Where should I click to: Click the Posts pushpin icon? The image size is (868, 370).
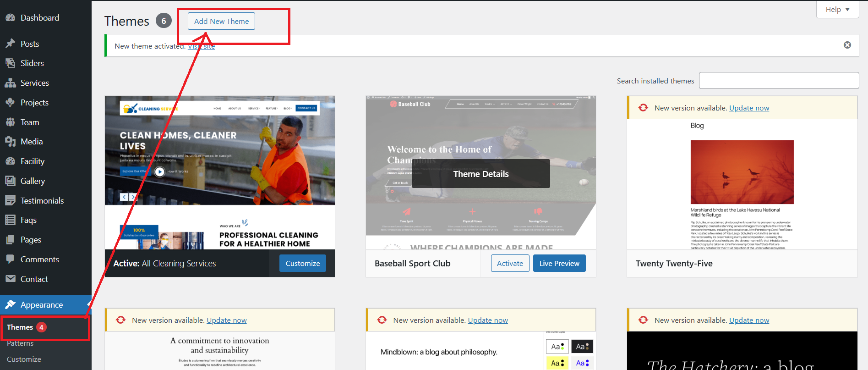(10, 44)
